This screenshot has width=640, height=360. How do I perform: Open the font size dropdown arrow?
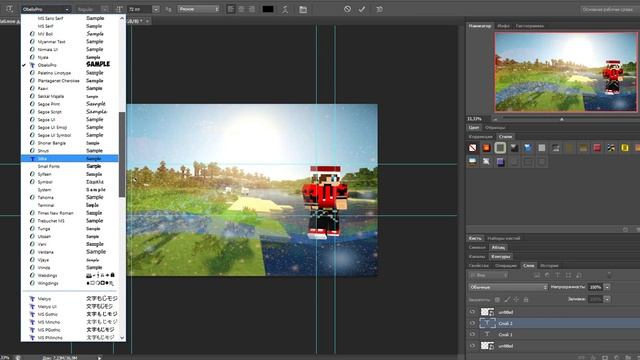point(156,9)
